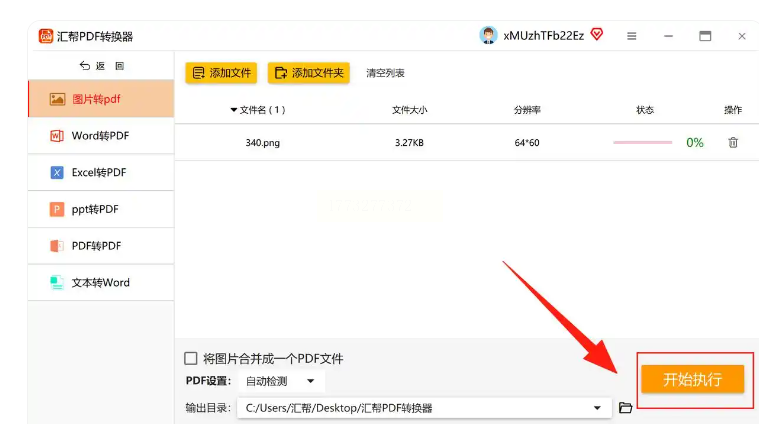
Task: Click the icon beside PDF转PDF
Action: point(57,246)
